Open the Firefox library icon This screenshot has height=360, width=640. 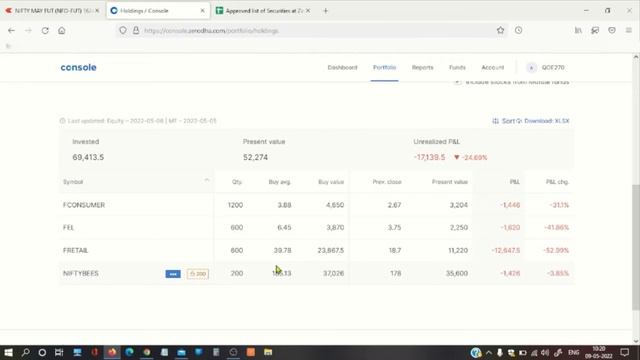pyautogui.click(x=578, y=30)
